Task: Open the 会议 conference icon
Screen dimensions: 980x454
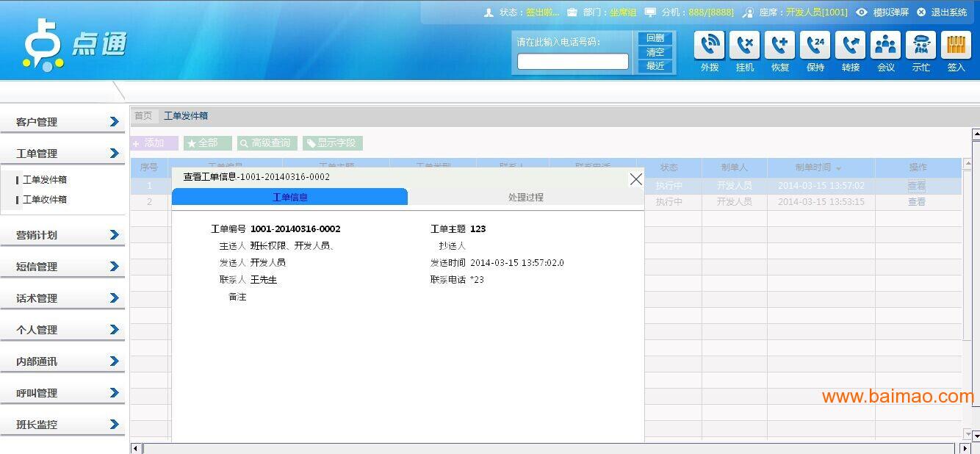Action: (x=886, y=46)
